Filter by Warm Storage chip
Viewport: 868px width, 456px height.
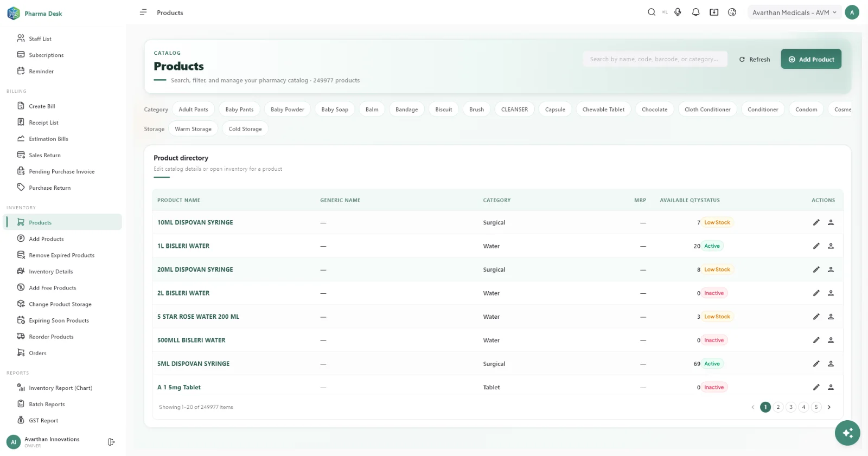pos(193,129)
